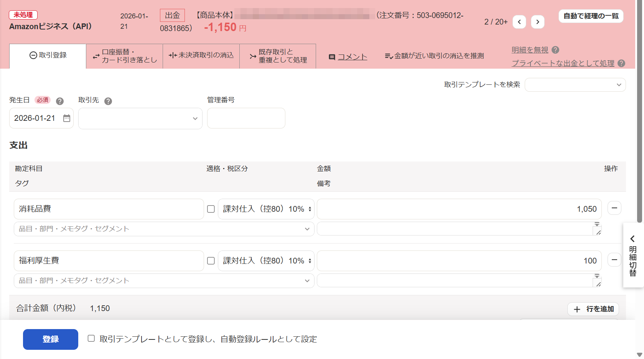Click the resize handle of 福利厚生費 remarks field

(598, 284)
